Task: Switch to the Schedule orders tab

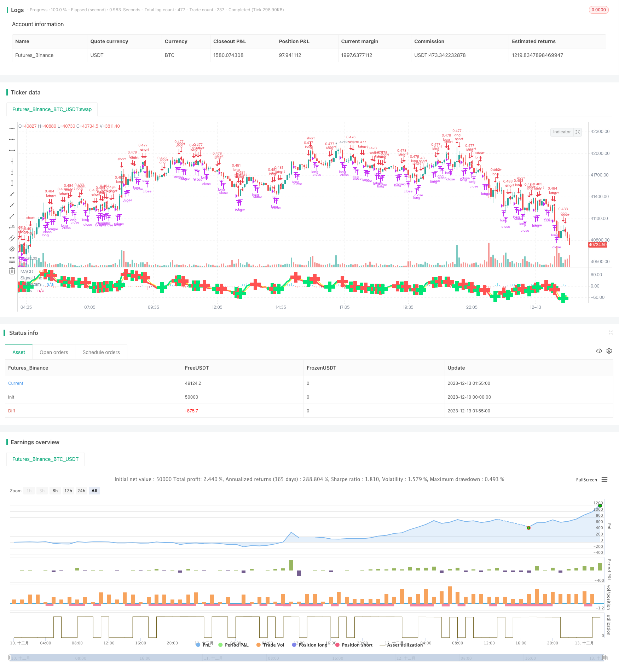Action: 101,352
